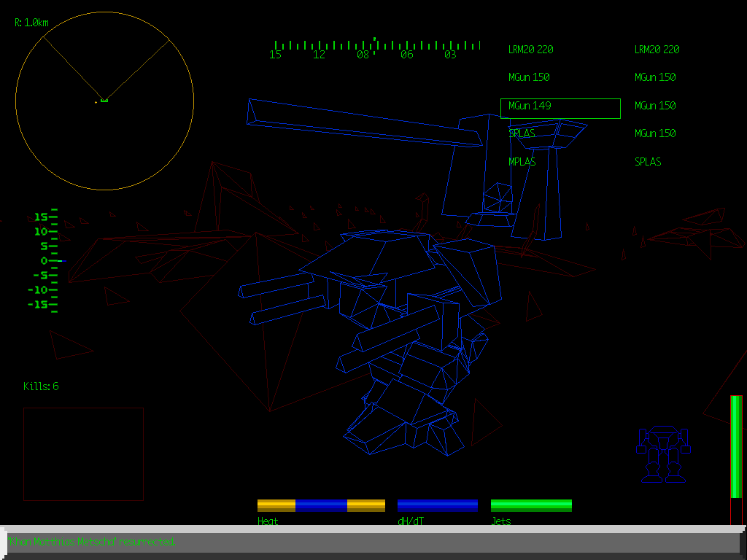Click the target info box below the kills counter
This screenshot has width=747, height=560.
click(83, 452)
